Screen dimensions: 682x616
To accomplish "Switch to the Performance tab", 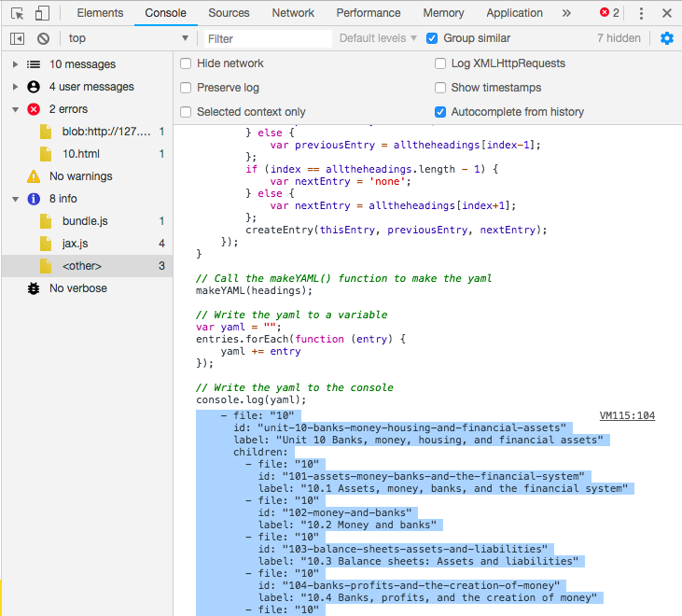I will (369, 13).
